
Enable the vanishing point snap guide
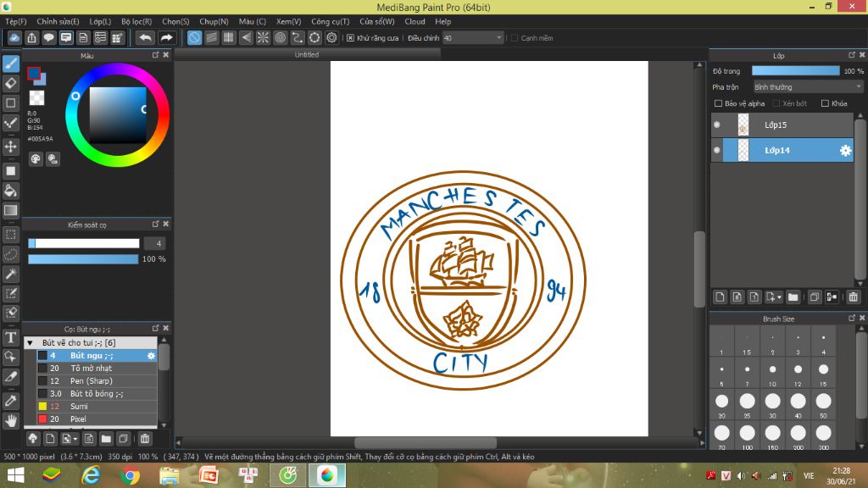click(x=246, y=37)
